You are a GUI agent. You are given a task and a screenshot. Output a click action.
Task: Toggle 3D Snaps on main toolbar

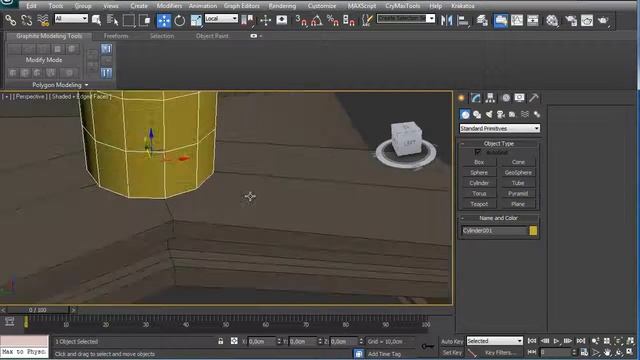tap(301, 20)
